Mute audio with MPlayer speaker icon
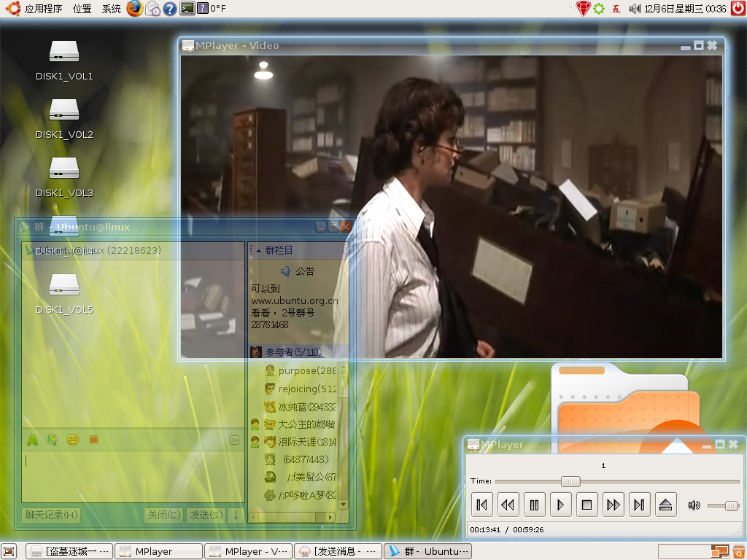 pyautogui.click(x=694, y=505)
